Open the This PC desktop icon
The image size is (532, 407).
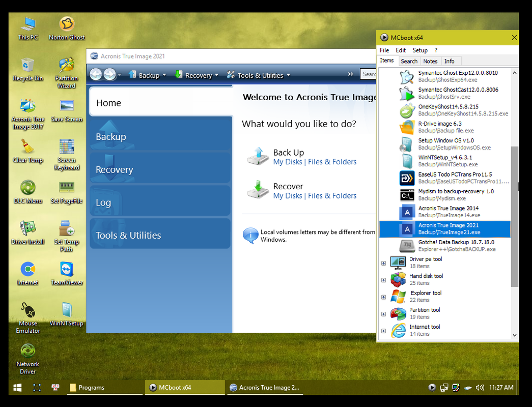coord(28,29)
